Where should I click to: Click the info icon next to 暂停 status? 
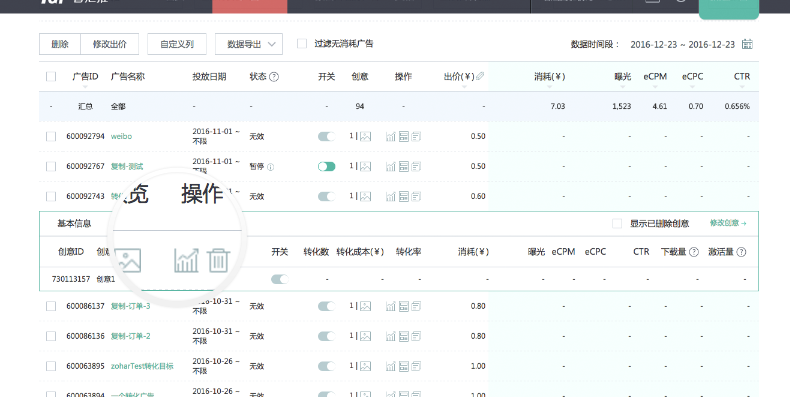(271, 167)
